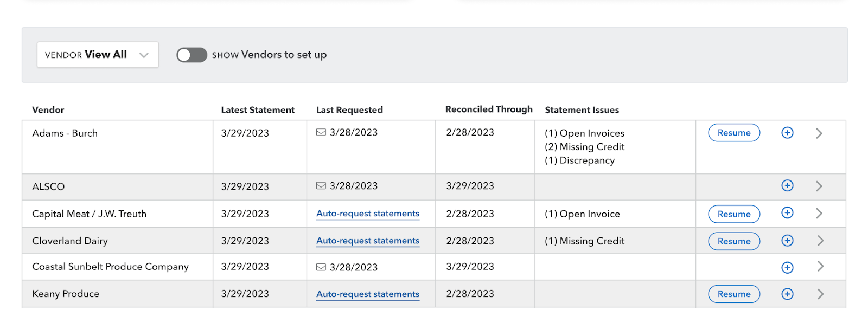
Task: Click Resume for Cloverland Dairy
Action: click(734, 241)
